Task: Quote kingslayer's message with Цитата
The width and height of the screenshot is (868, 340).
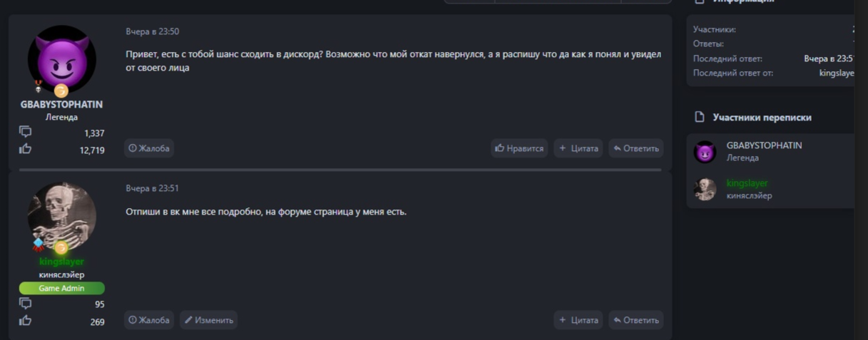Action: [x=578, y=320]
